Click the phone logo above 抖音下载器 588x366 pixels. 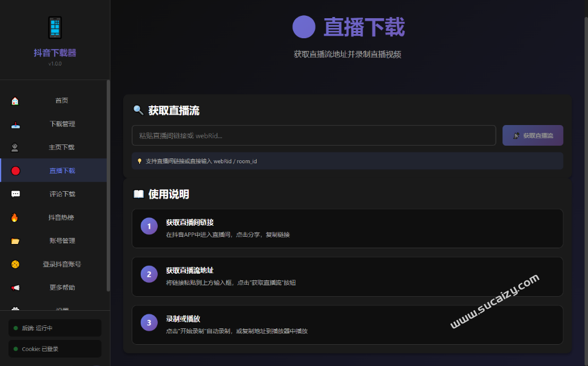[54, 27]
